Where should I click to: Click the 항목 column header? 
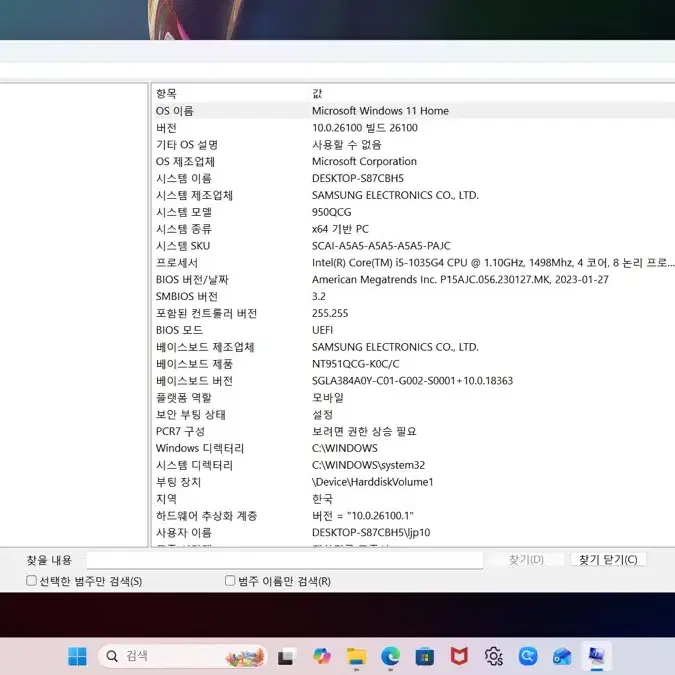[166, 93]
